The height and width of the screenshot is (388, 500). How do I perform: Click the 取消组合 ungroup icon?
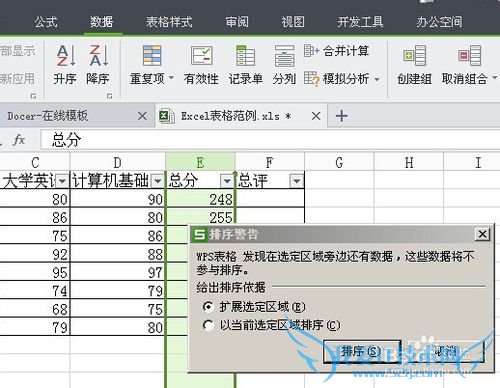pos(469,55)
